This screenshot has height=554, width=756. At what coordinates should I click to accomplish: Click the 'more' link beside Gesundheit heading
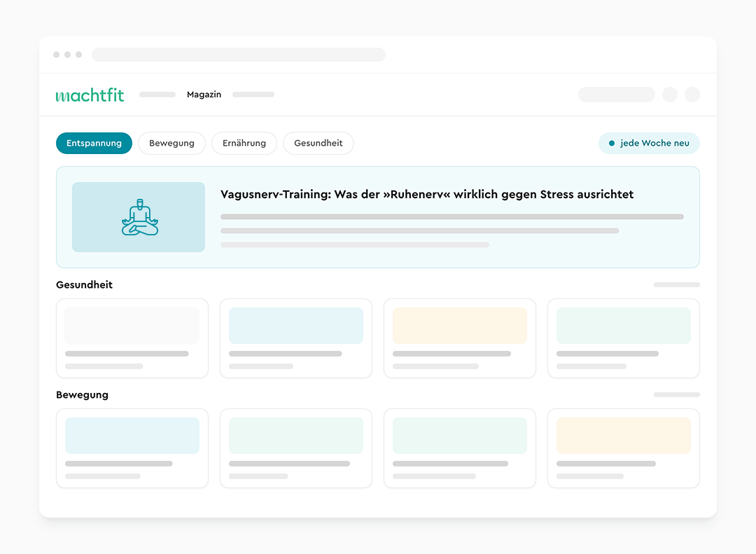(x=676, y=285)
